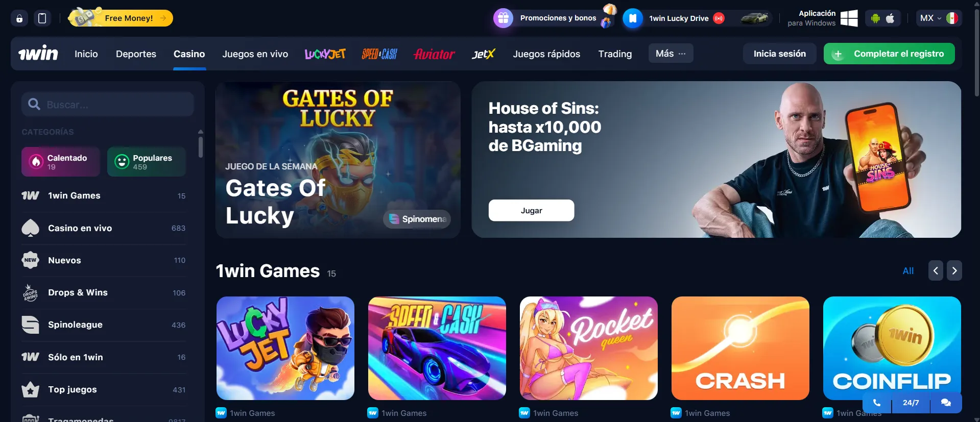Click the Android app download icon

pyautogui.click(x=875, y=18)
